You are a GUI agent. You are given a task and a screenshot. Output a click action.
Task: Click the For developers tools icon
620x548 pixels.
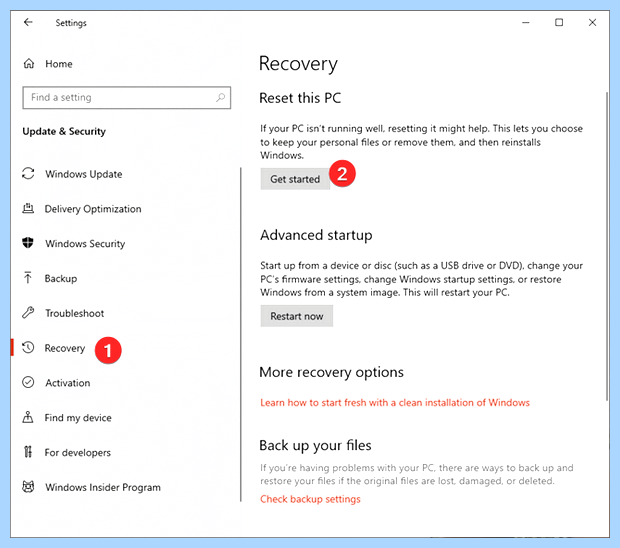[28, 452]
